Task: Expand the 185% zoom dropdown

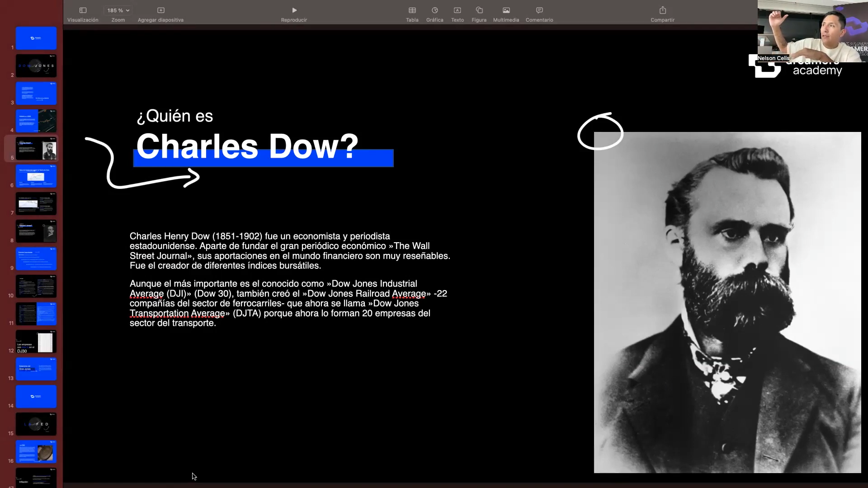Action: click(x=118, y=10)
